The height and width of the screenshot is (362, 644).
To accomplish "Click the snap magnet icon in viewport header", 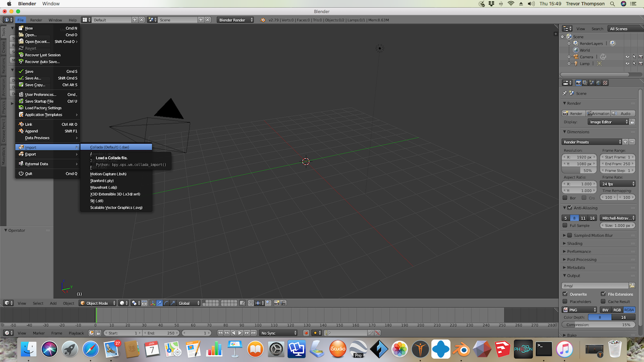I will pyautogui.click(x=250, y=303).
